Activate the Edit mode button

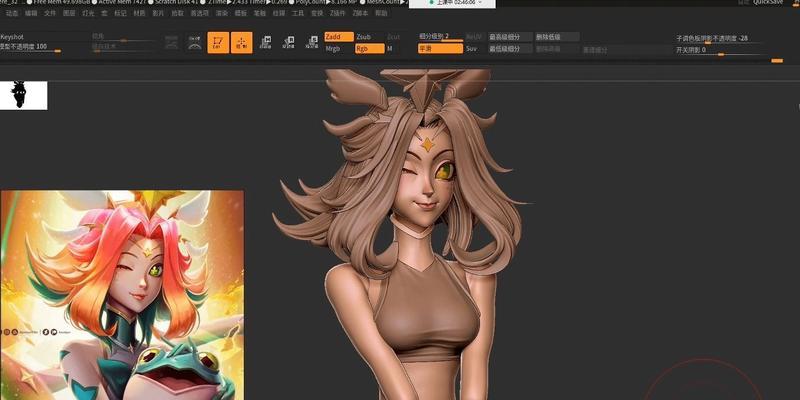(218, 43)
